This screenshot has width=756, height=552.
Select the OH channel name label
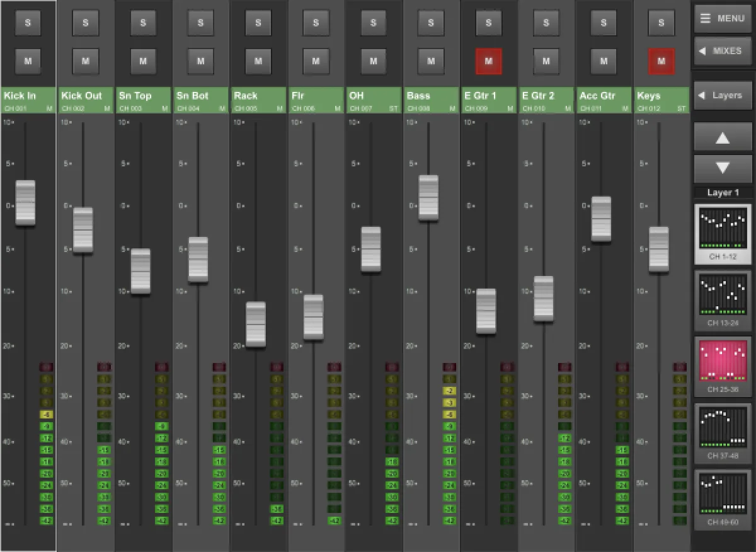[x=374, y=100]
